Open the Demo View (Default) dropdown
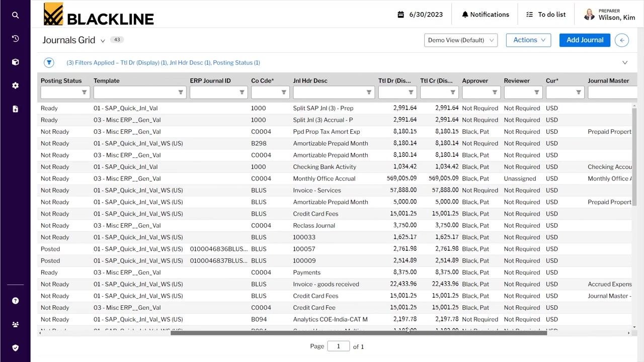 tap(461, 40)
